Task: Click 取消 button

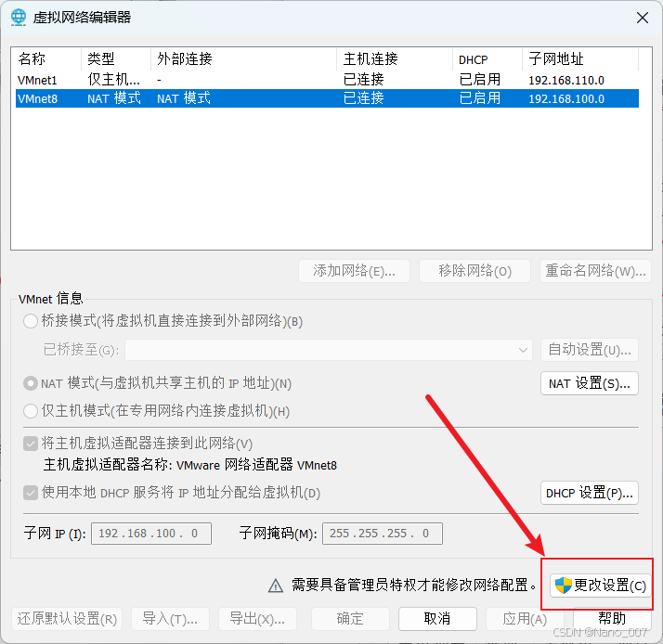Action: click(437, 619)
